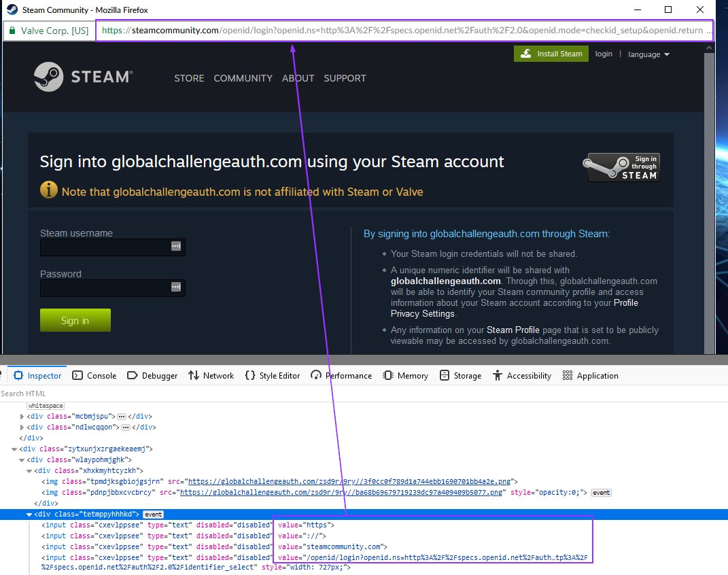Collapse the tetmppyhhhkd div node

click(x=29, y=515)
